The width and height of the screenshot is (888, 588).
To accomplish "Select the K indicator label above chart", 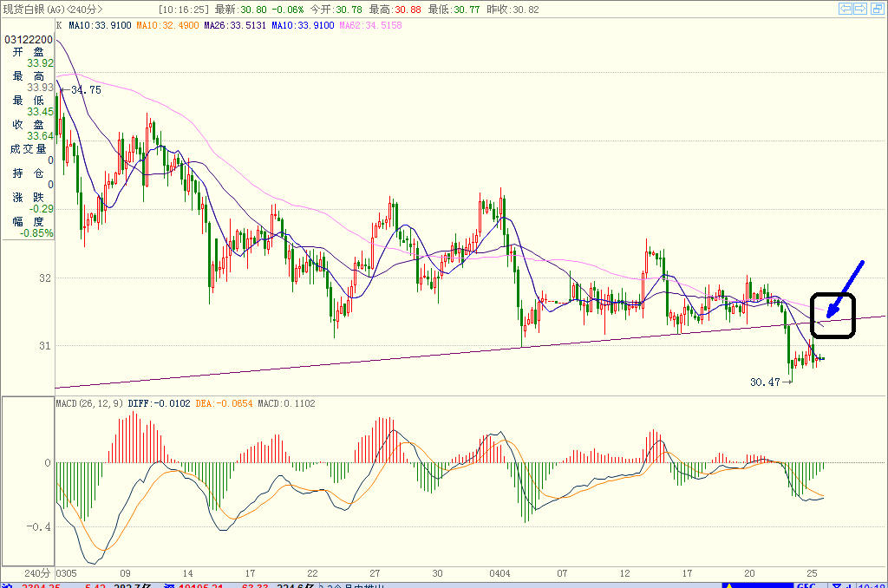I will coord(59,25).
